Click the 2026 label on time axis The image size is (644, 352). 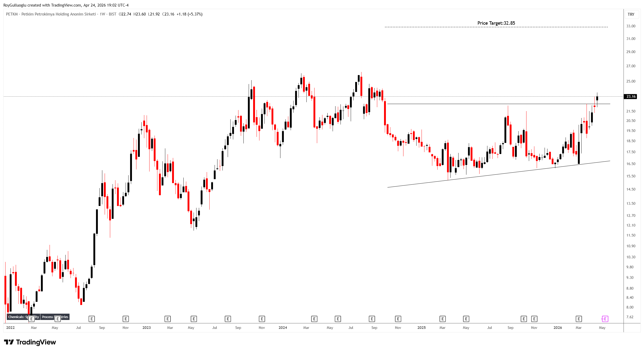(x=557, y=328)
